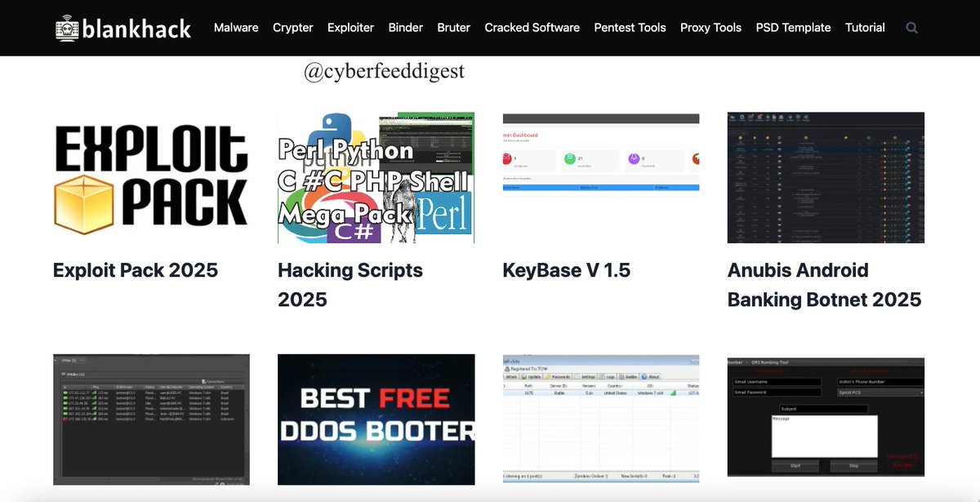Open Hacking Scripts 2025 title link
Image resolution: width=980 pixels, height=502 pixels.
click(350, 285)
